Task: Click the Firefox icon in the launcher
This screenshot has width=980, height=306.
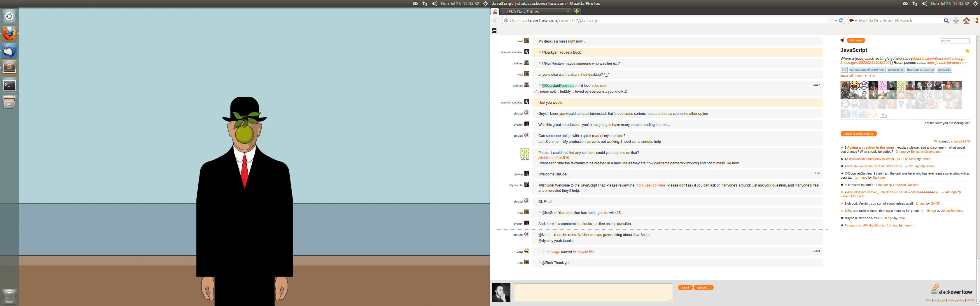Action: point(9,34)
